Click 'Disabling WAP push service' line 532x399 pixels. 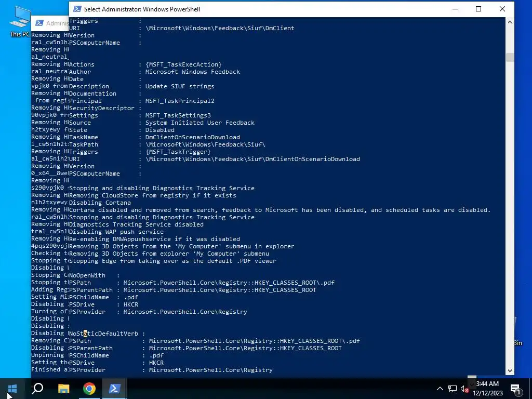[x=116, y=232]
